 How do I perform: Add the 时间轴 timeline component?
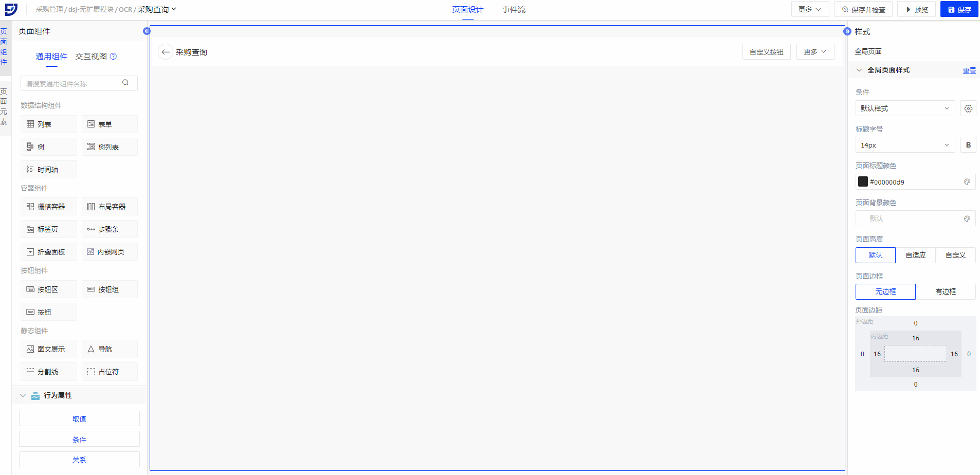coord(49,170)
